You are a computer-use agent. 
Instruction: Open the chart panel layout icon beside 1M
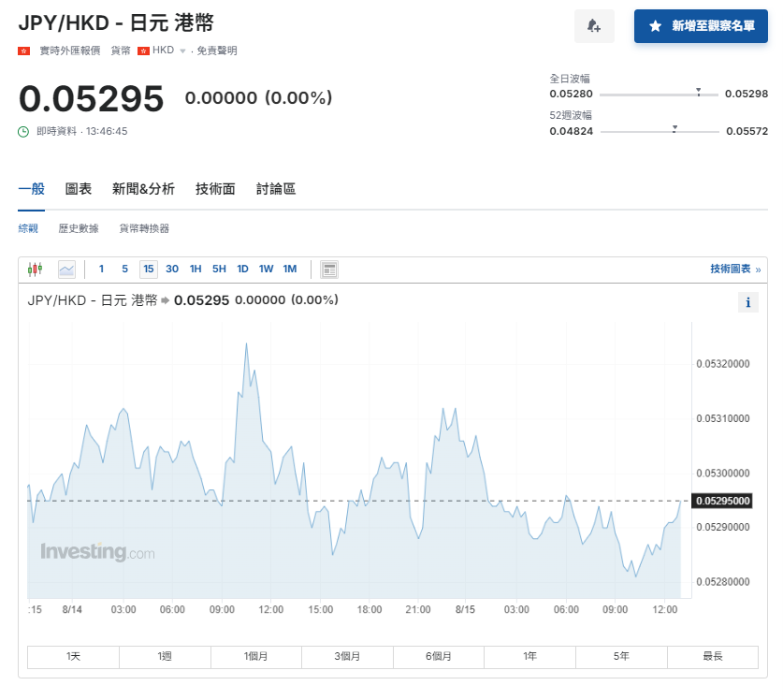[329, 269]
